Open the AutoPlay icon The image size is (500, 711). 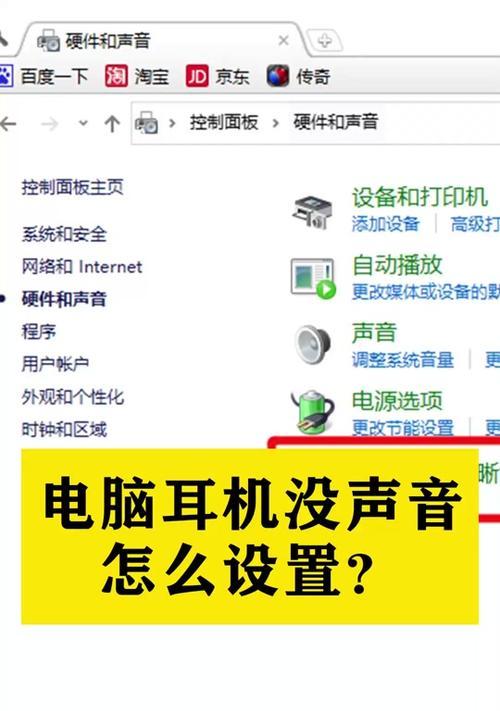coord(313,278)
